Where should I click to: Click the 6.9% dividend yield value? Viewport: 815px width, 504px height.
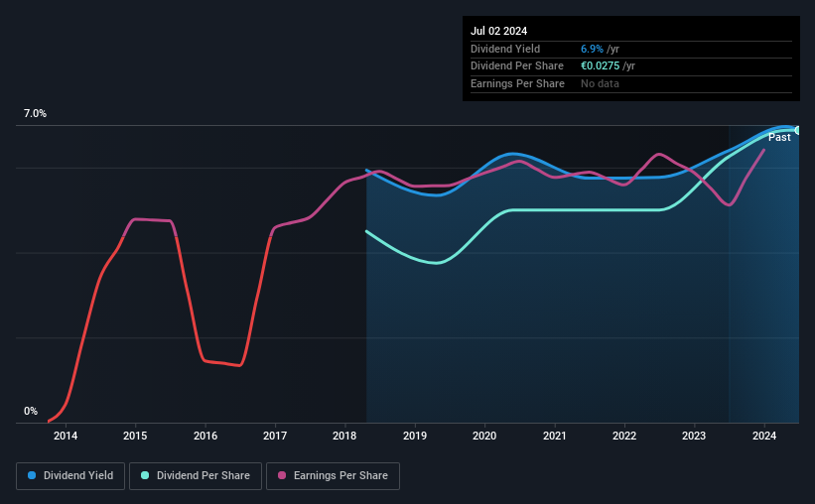592,49
